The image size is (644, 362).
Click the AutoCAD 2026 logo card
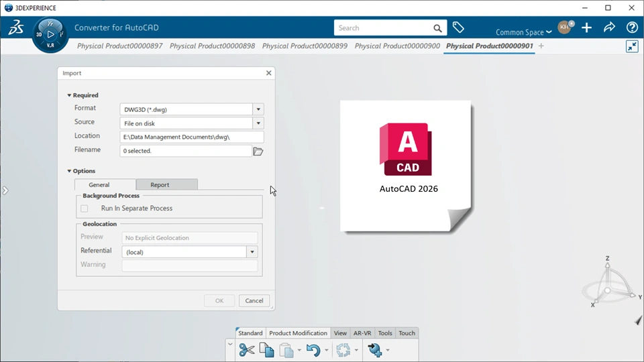[406, 166]
